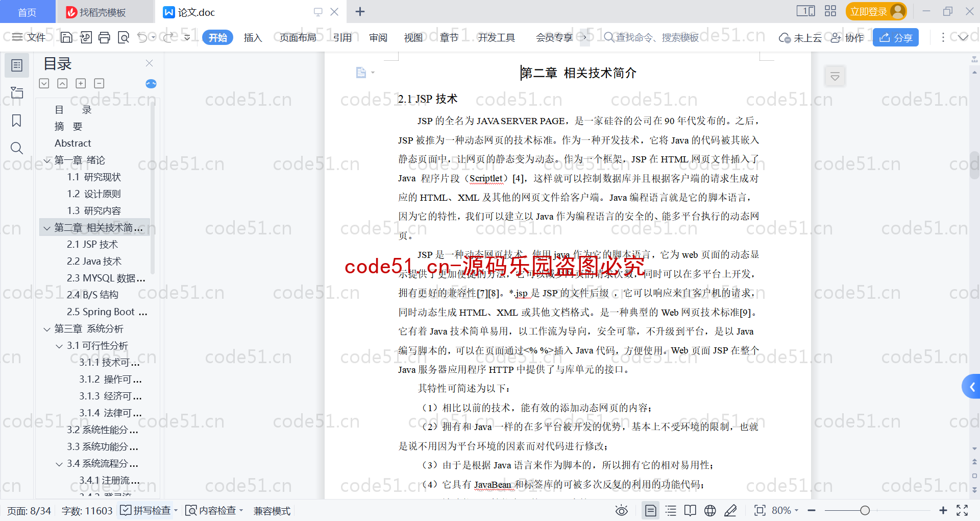
Task: Click the filter panel button right of page
Action: 835,77
